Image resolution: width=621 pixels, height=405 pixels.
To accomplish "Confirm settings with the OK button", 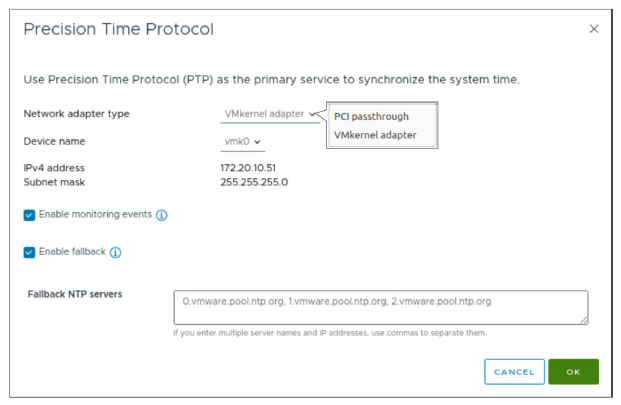I will (573, 372).
